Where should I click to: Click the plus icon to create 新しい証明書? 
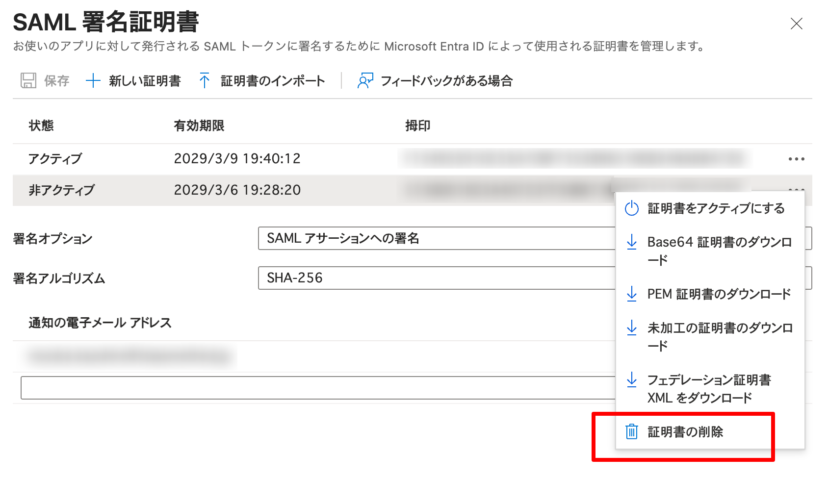[x=93, y=81]
